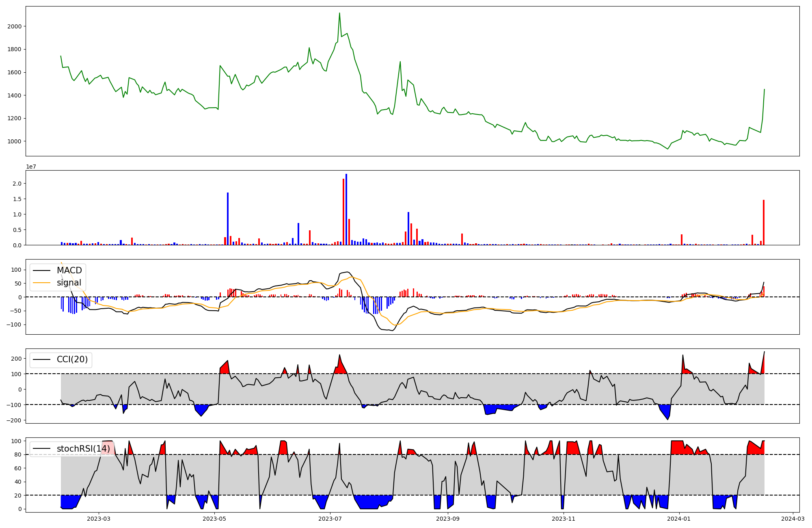Click the 2024-03 x-axis date label

793,519
